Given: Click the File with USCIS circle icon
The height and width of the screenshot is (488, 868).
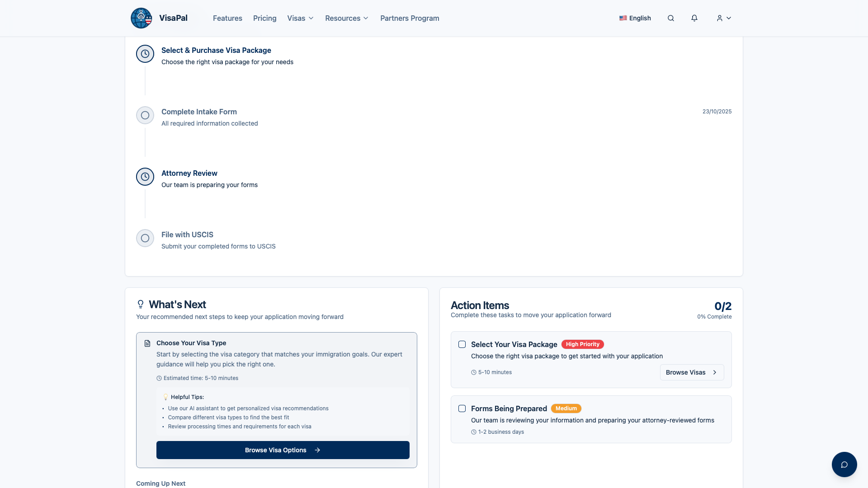Looking at the screenshot, I should click(x=145, y=238).
